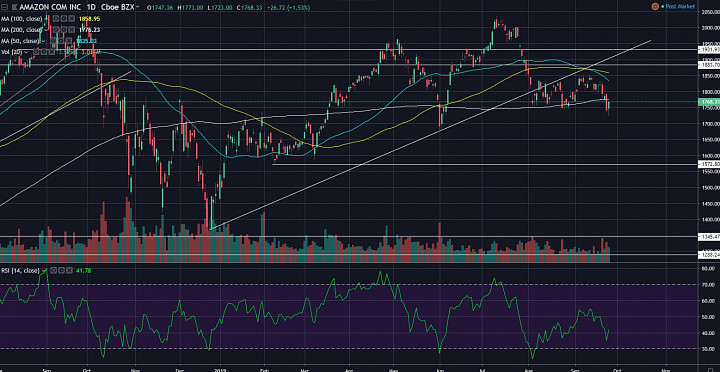Expand the Vol (20) dropdown arrow
Screen dimensions: 720x372
pos(27,52)
